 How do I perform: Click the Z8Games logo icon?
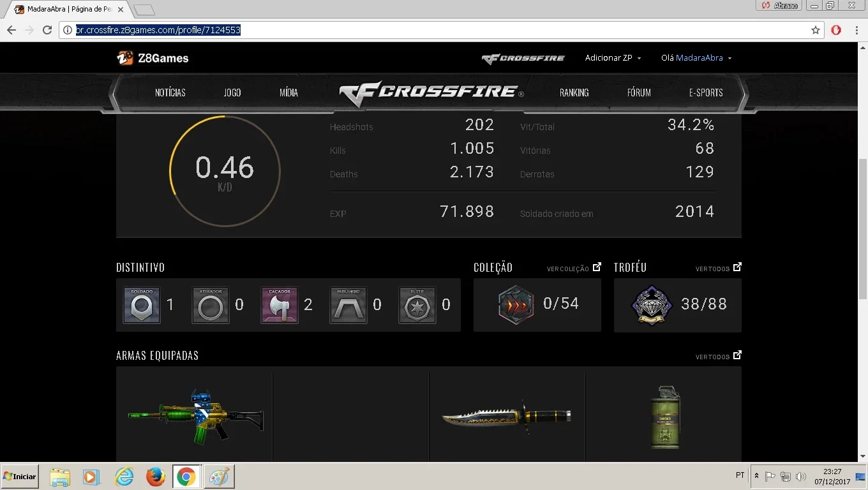click(125, 58)
